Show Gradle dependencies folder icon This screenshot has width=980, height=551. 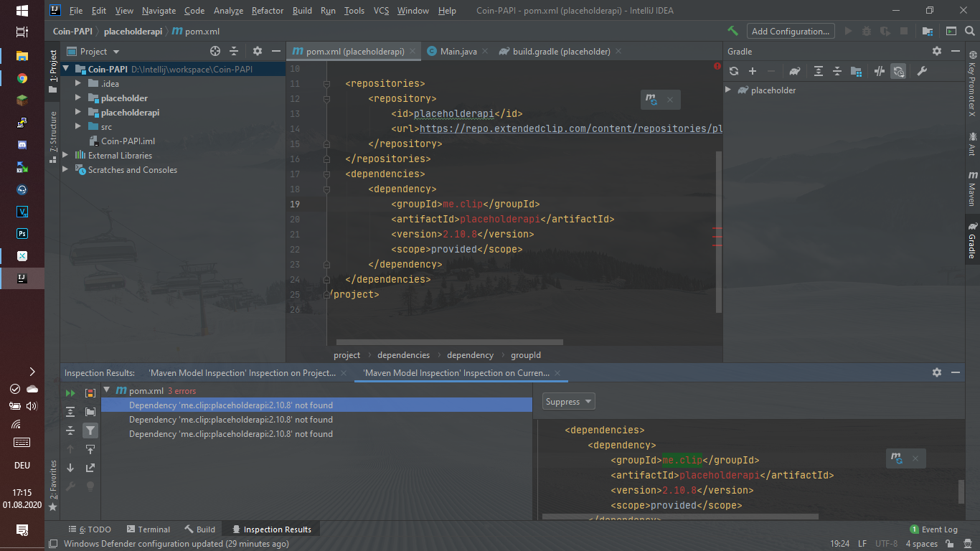(x=856, y=71)
